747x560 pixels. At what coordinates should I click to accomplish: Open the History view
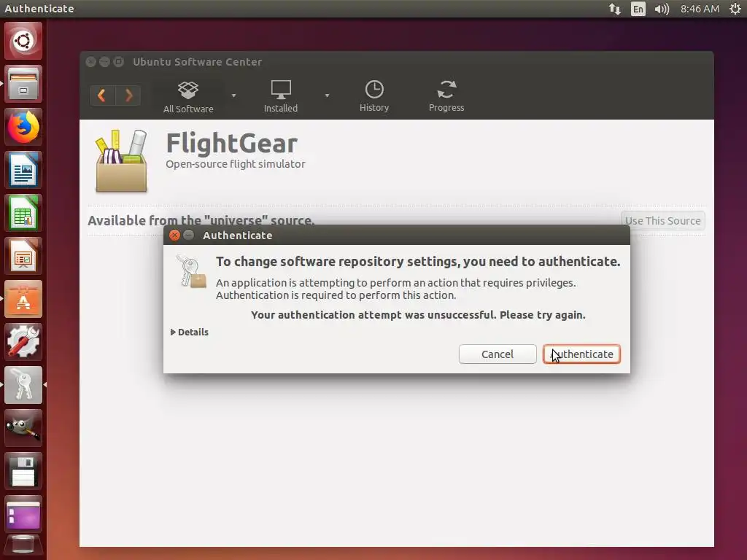(374, 96)
